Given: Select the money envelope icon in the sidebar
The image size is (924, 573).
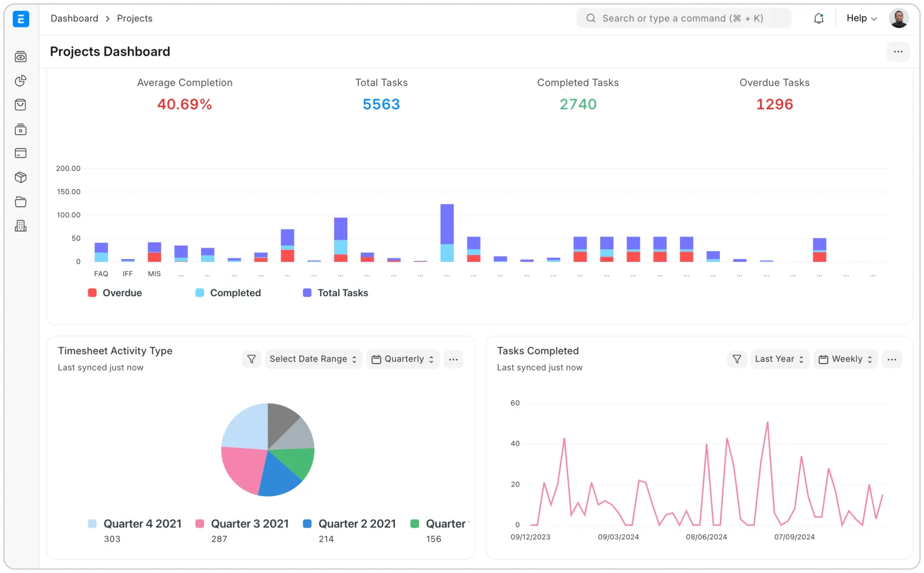Looking at the screenshot, I should [20, 129].
